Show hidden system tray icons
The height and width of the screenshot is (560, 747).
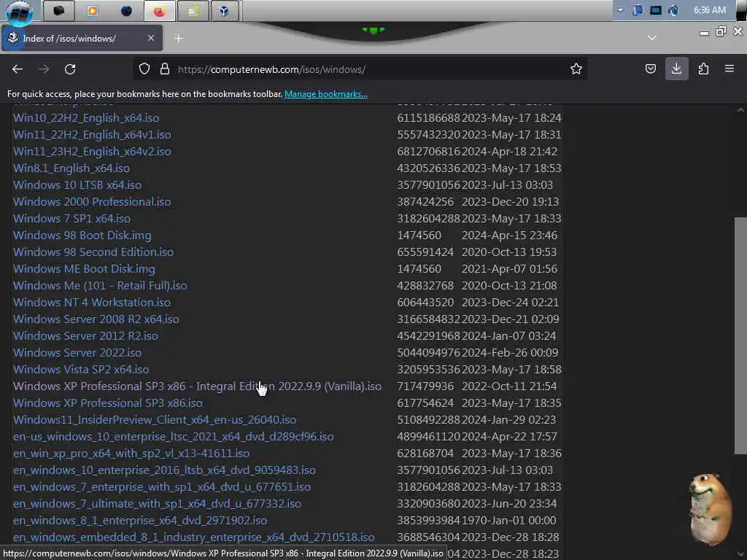click(620, 10)
